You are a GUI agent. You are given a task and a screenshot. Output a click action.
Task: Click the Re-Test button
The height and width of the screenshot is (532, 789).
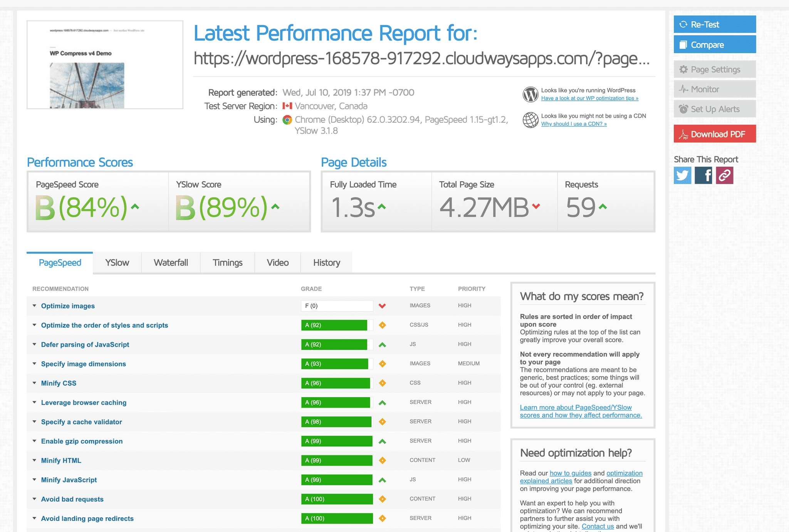pos(715,24)
